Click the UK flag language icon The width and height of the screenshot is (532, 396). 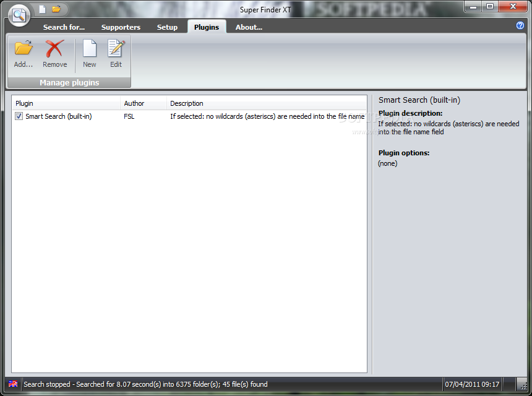coord(13,384)
